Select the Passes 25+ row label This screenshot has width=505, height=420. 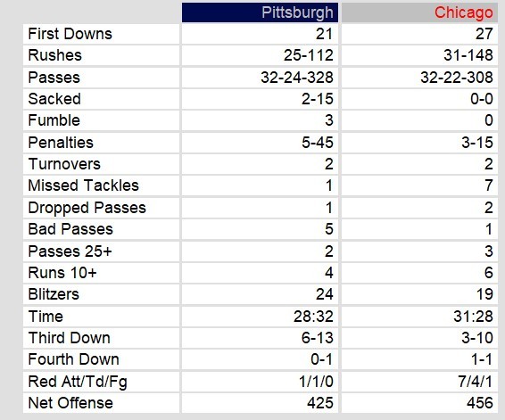[70, 251]
